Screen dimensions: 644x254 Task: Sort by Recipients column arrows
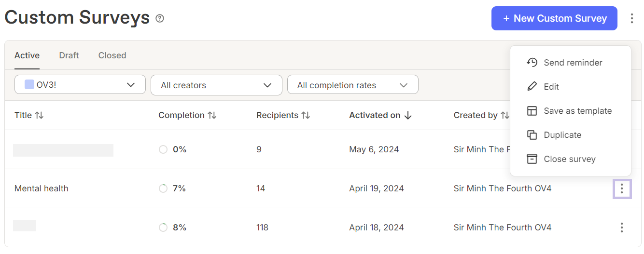[x=306, y=115]
